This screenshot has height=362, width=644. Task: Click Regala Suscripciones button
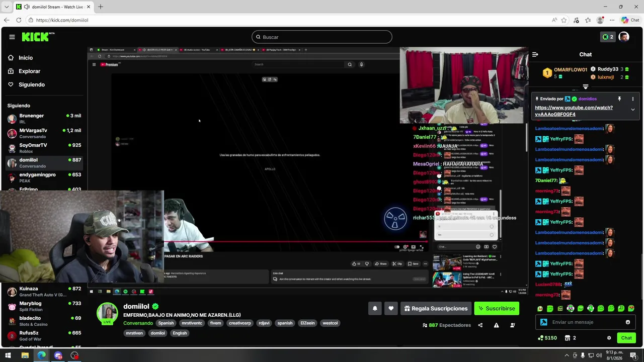(436, 308)
